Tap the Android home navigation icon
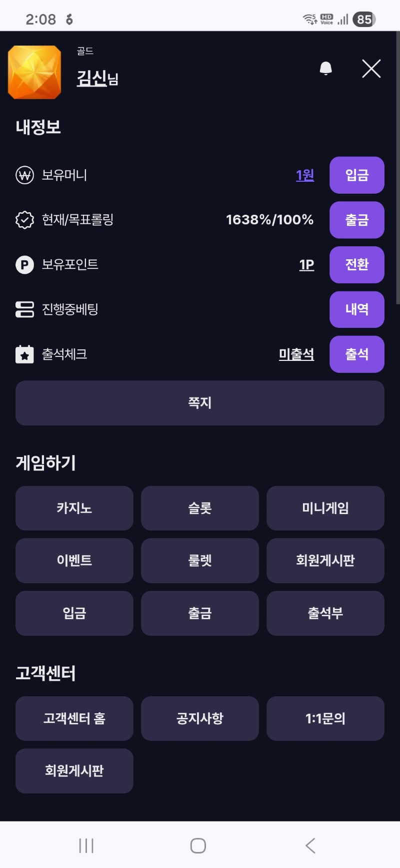 coord(198,845)
